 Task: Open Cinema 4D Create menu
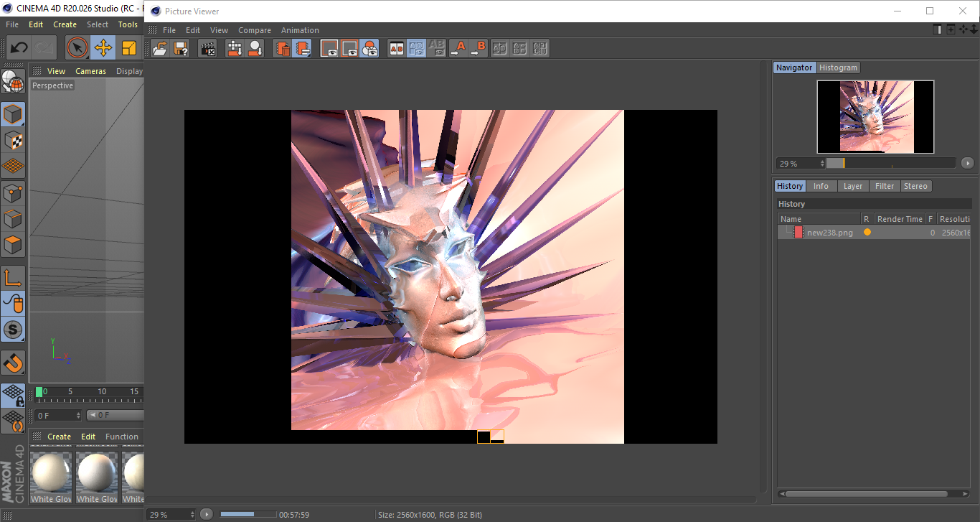pos(65,24)
